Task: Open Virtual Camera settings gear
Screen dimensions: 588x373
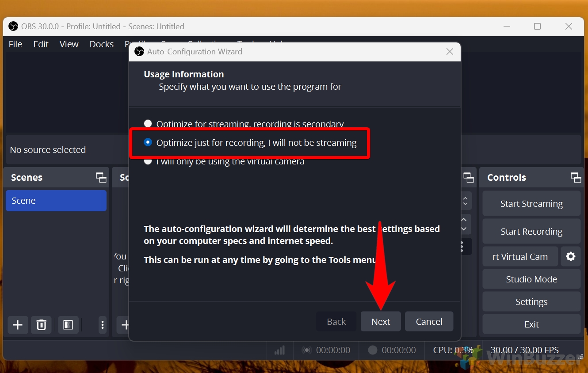Action: [x=571, y=257]
